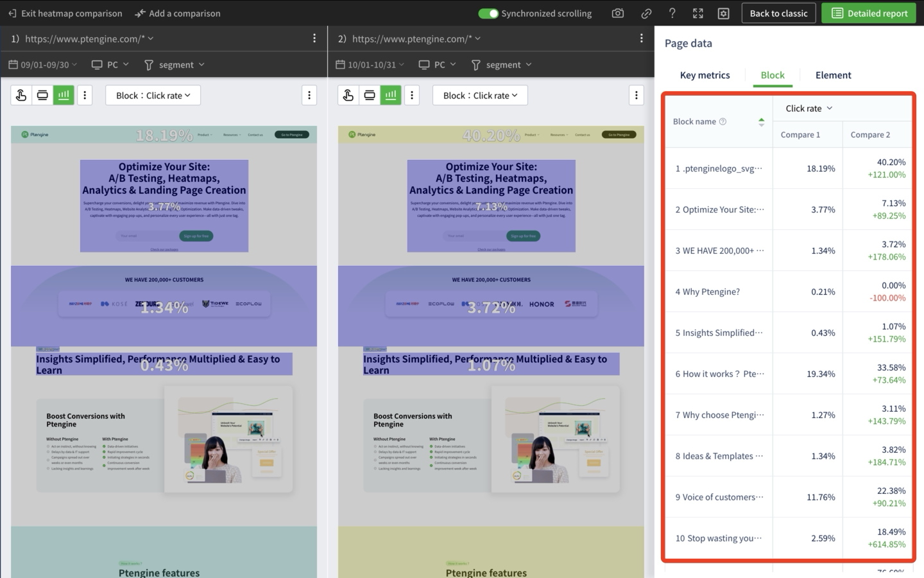The height and width of the screenshot is (578, 924).
Task: Open heatmap type more menu in panel 2
Action: (412, 95)
